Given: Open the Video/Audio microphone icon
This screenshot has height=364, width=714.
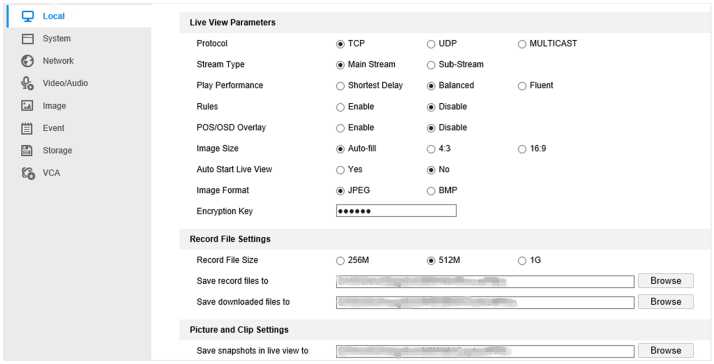Looking at the screenshot, I should point(27,83).
